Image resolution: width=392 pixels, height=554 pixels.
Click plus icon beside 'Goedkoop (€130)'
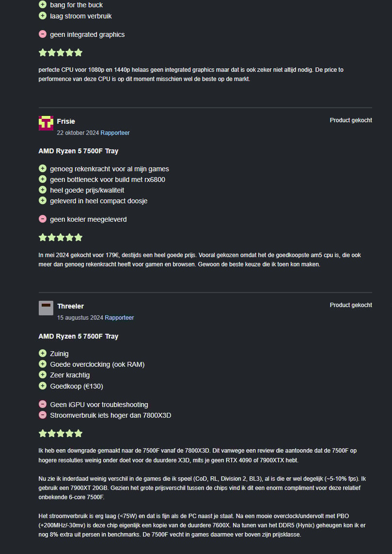(x=42, y=386)
